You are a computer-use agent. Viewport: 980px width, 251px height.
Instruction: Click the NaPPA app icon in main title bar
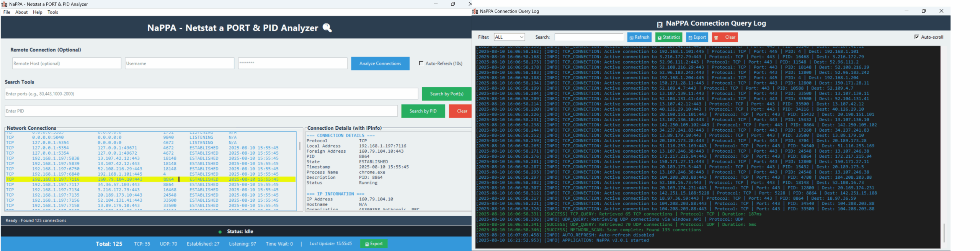pos(4,4)
